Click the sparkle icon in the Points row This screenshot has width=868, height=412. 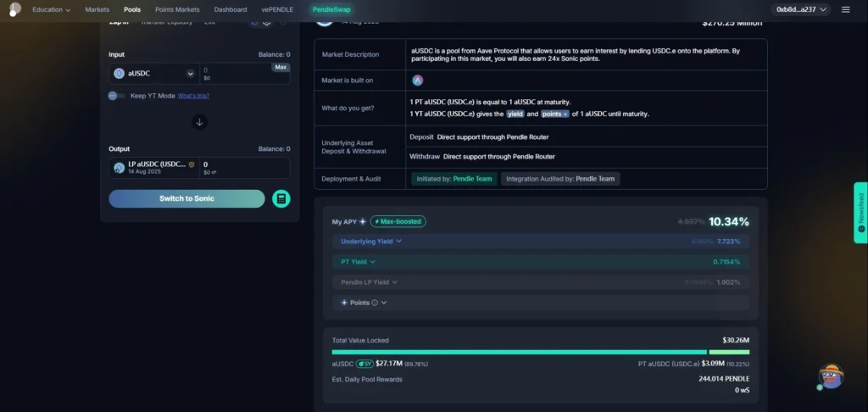coord(344,303)
